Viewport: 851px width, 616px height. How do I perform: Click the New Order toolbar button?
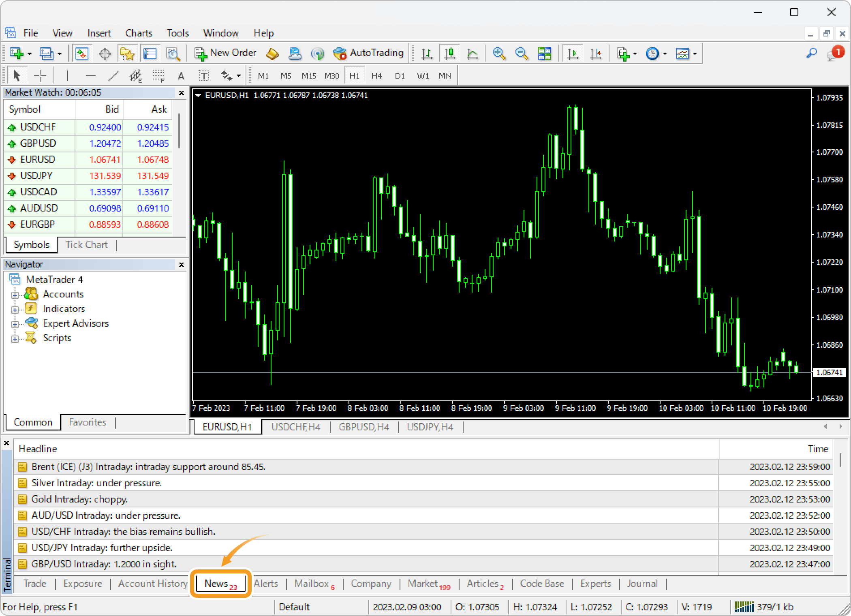point(225,53)
